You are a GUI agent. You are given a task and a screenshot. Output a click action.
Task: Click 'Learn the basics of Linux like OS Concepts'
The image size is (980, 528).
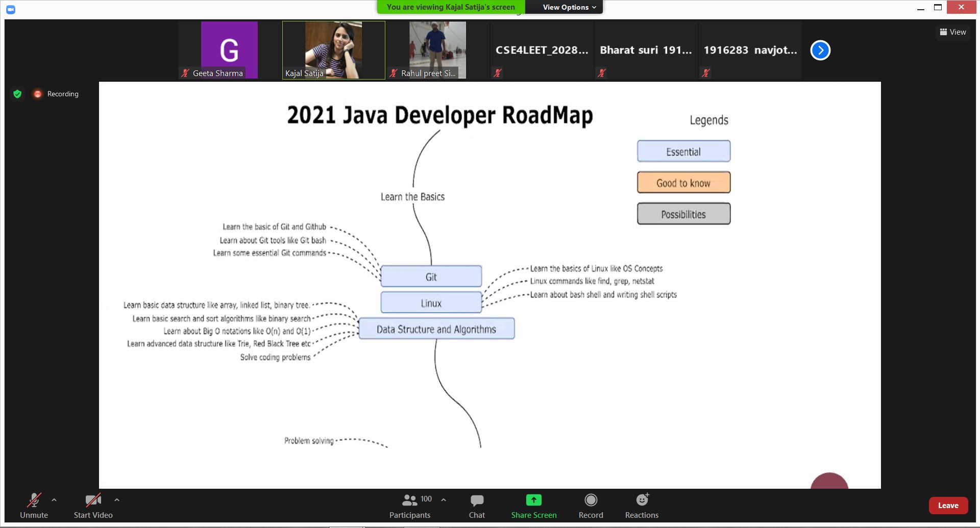(x=596, y=268)
